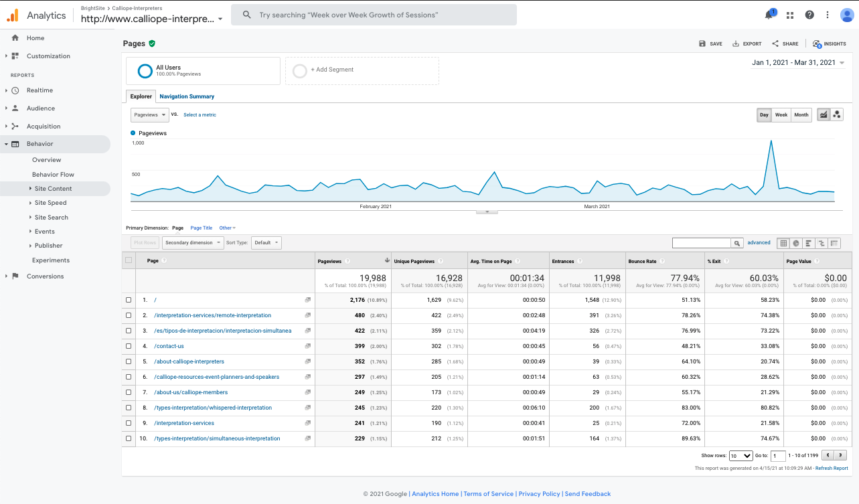Click the Go to page input field
Viewport: 859px width, 504px height.
[x=777, y=455]
